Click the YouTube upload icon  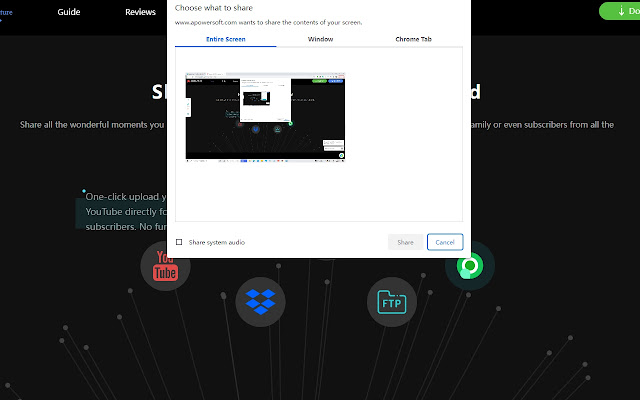(165, 266)
